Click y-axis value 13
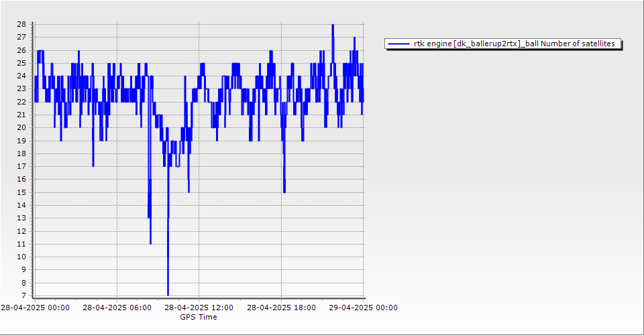This screenshot has height=335, width=644. [x=21, y=218]
